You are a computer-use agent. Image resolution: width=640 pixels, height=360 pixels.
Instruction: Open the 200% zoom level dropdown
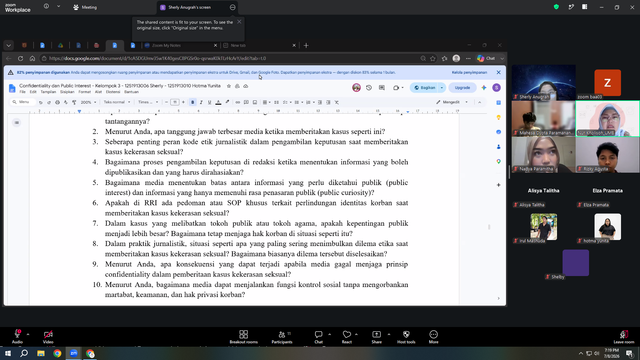click(88, 102)
